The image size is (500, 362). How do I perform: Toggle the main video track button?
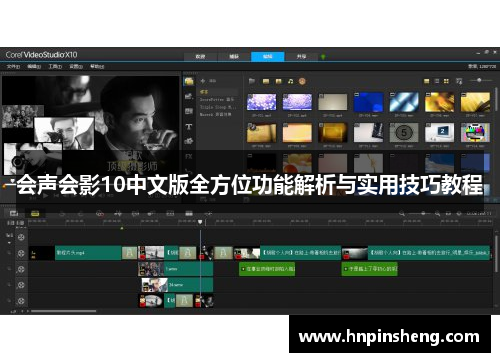coord(21,253)
